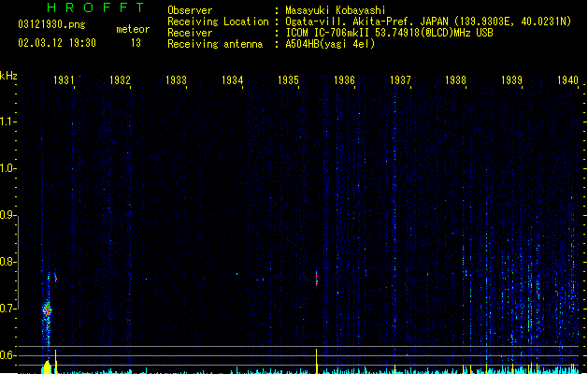Click the 1.0 kHz frequency label
Screen dimensions: 588x374
pyautogui.click(x=7, y=168)
